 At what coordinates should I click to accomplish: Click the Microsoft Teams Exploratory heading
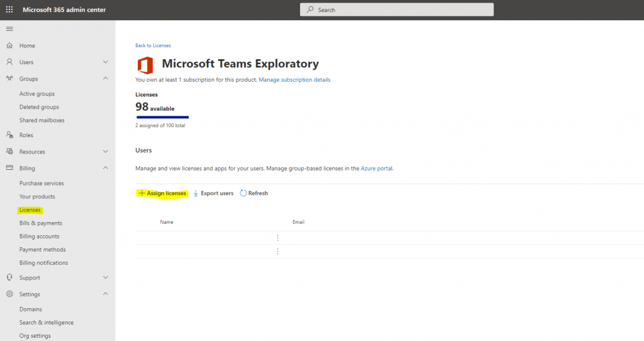tap(240, 64)
